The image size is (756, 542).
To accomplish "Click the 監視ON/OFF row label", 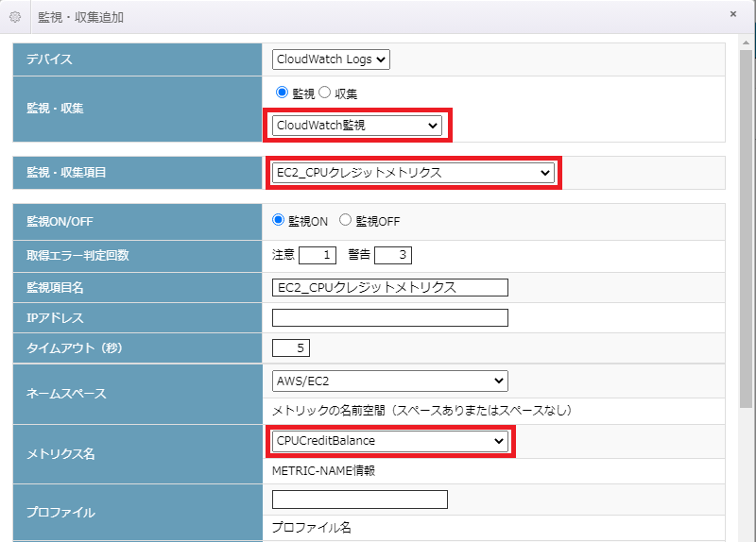I will click(60, 222).
